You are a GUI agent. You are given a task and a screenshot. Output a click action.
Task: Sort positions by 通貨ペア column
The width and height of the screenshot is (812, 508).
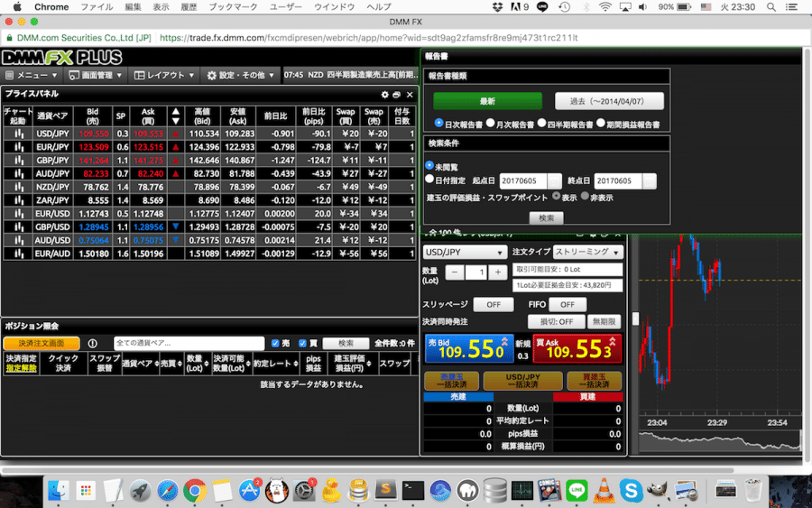click(141, 364)
